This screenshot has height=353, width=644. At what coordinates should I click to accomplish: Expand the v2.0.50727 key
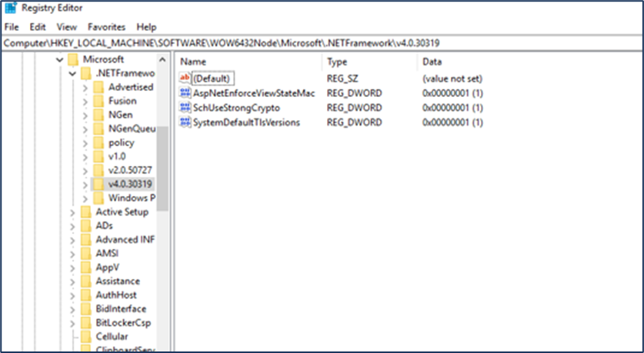tap(85, 171)
